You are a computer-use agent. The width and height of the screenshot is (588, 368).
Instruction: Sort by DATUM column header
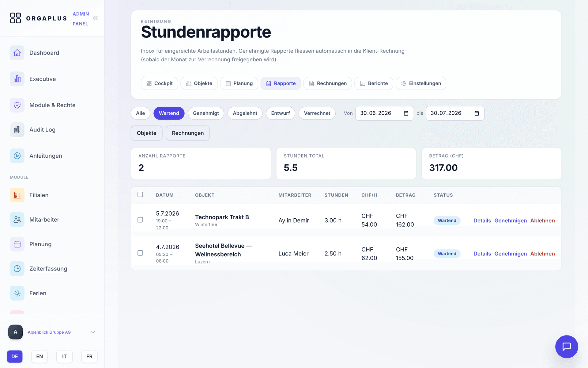[x=165, y=195]
